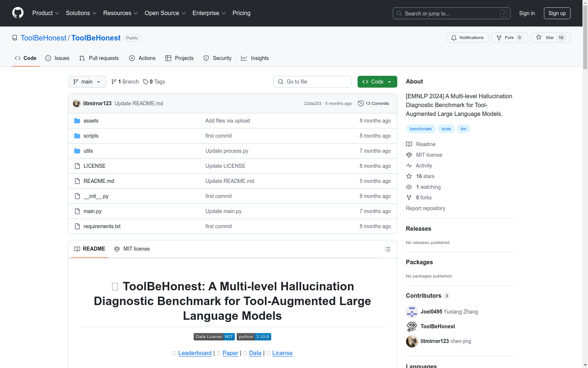
Task: Click the assets folder icon
Action: [77, 121]
